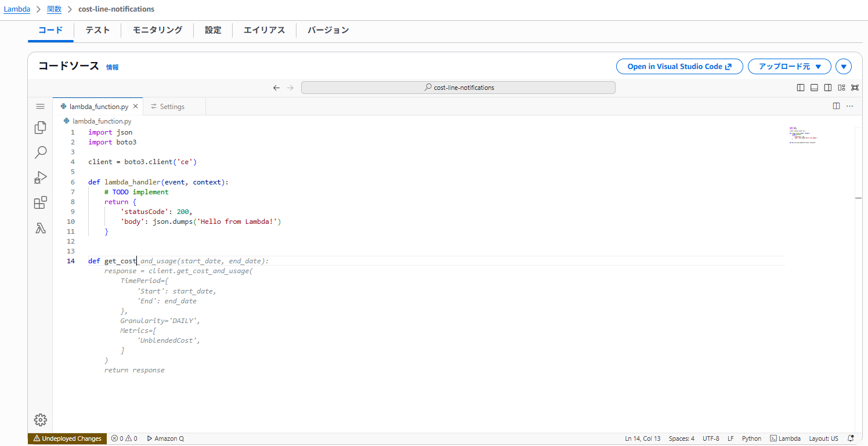Viewport: 868px width, 446px height.
Task: Change keyboard Layout: US
Action: [x=823, y=438]
